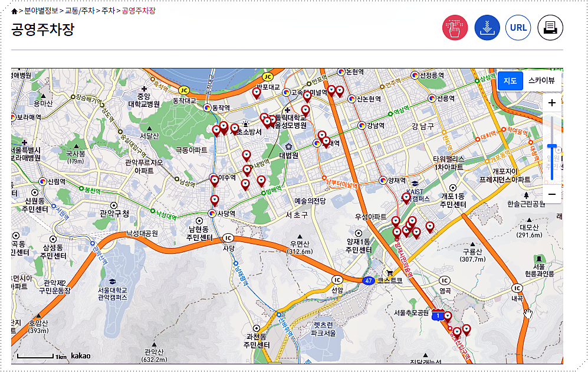The height and width of the screenshot is (372, 588).
Task: Select marker beside 이수역 label
Action: pos(215,181)
